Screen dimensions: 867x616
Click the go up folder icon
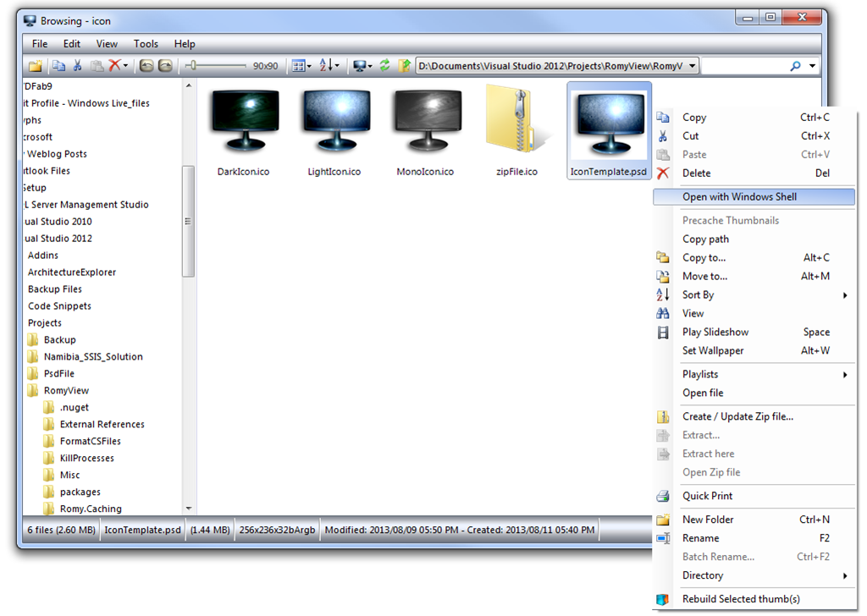coord(404,66)
